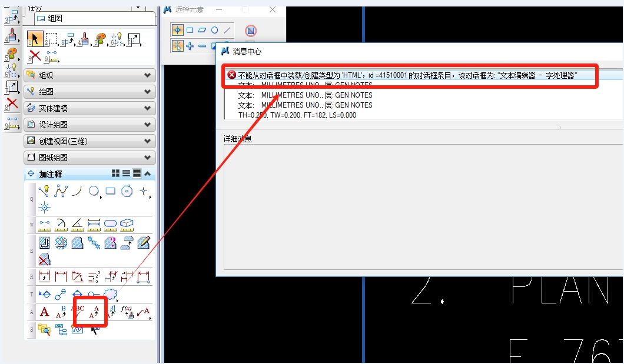Set Add (plus) selection mode in Select Elements window
This screenshot has width=624, height=364.
pos(190,46)
